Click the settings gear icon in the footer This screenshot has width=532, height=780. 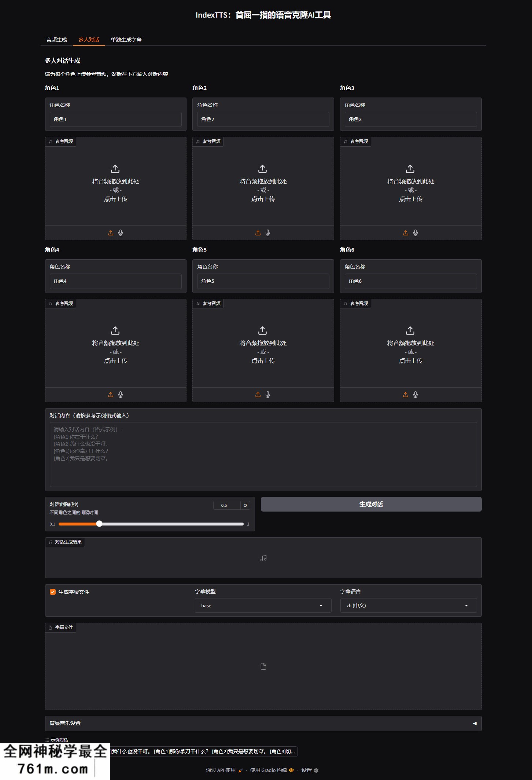(316, 770)
